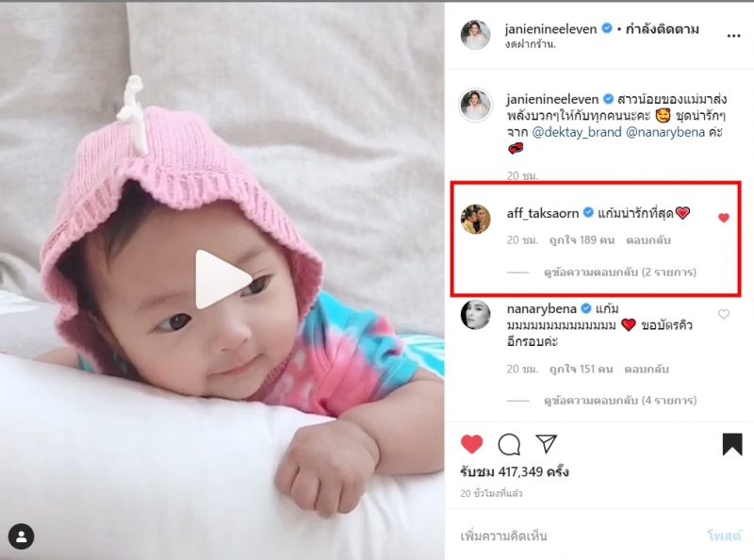Expand aff_taksaorn's 2 replies

(620, 272)
